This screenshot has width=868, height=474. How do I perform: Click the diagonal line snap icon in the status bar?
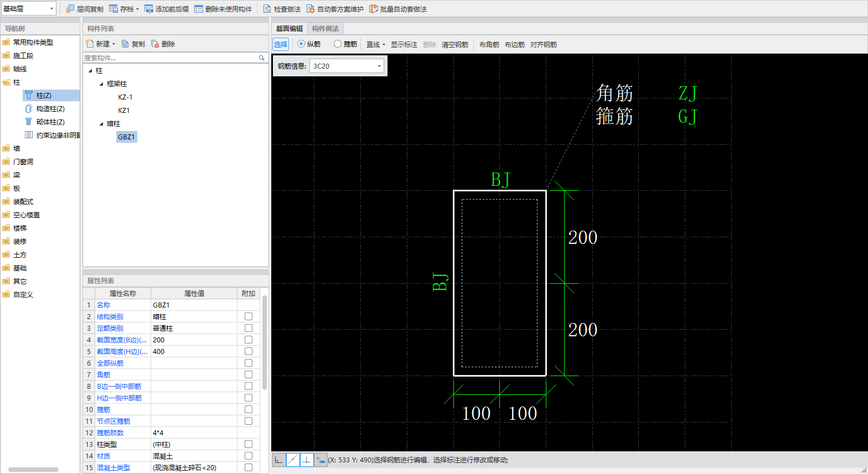click(x=293, y=460)
